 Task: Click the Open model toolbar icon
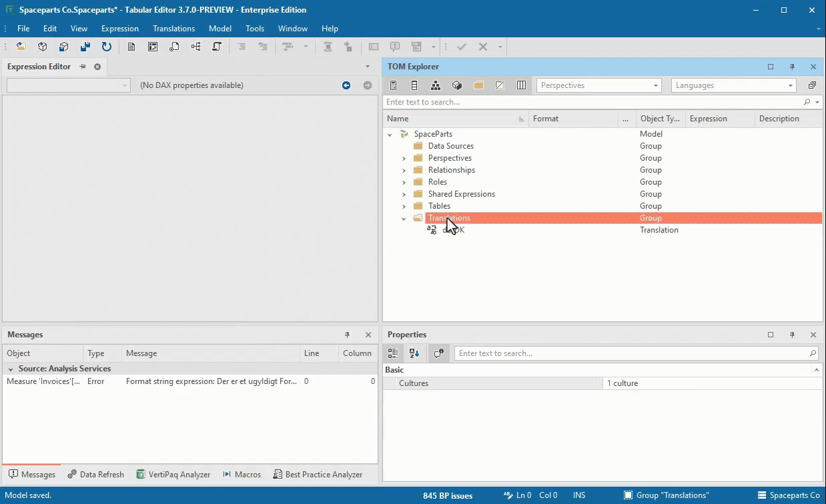click(21, 47)
